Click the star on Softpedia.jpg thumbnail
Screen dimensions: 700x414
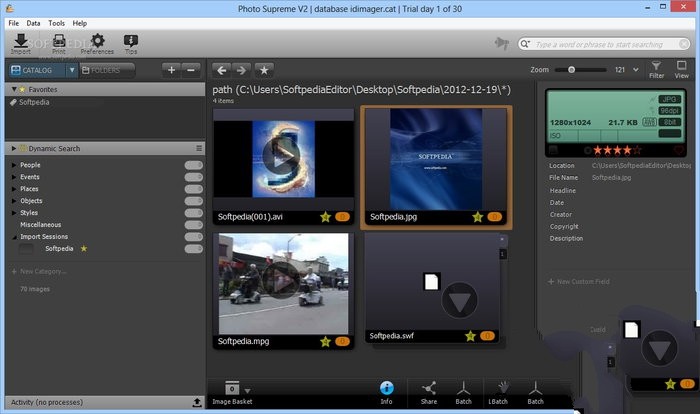478,217
